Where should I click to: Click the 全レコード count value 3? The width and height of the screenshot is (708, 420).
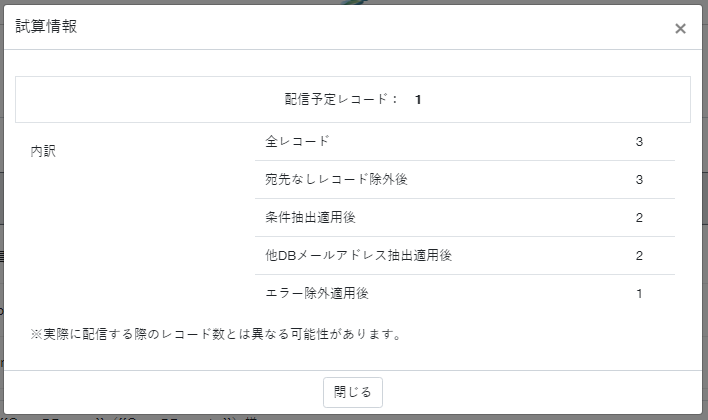(639, 141)
